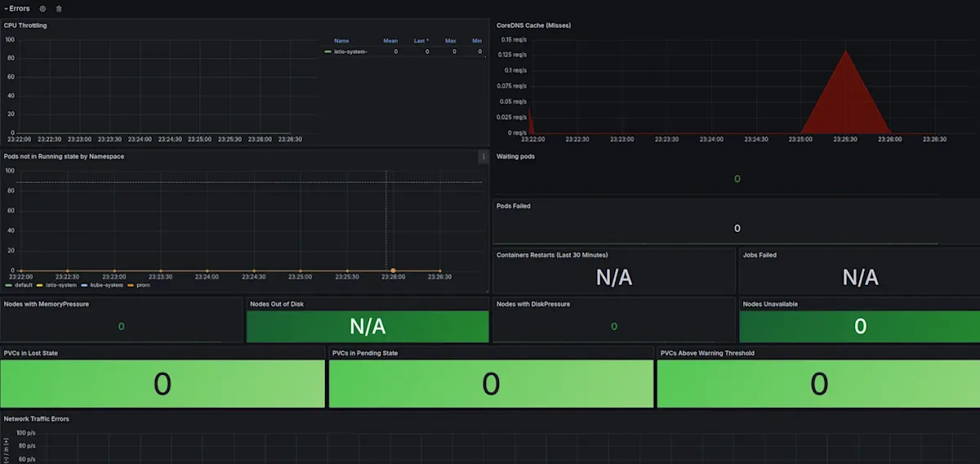980x464 pixels.
Task: Click the 0.15 req/s axis label
Action: (514, 39)
